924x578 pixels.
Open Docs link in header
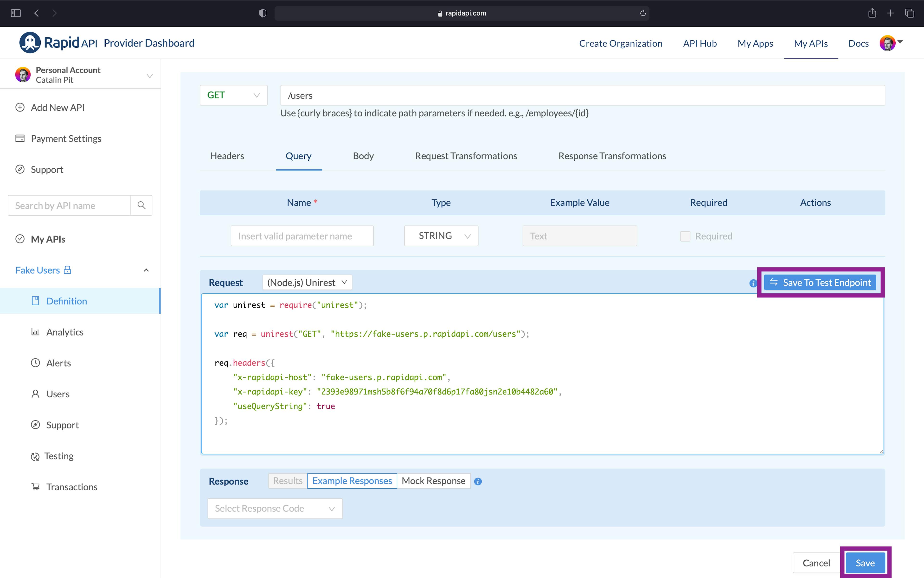[858, 43]
